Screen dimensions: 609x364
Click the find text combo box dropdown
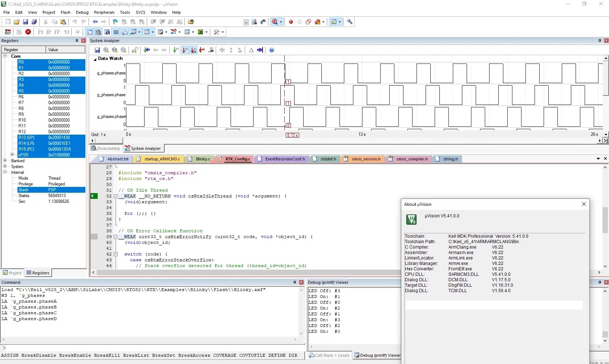[246, 23]
